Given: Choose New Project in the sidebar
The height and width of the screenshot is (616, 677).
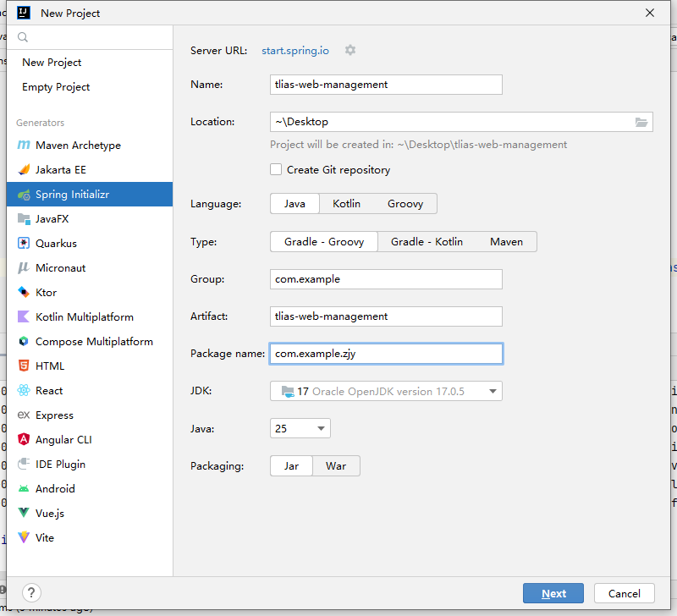Looking at the screenshot, I should [x=52, y=63].
